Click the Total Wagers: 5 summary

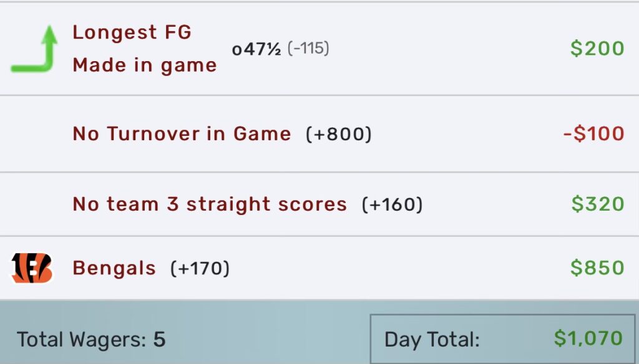[x=91, y=340]
